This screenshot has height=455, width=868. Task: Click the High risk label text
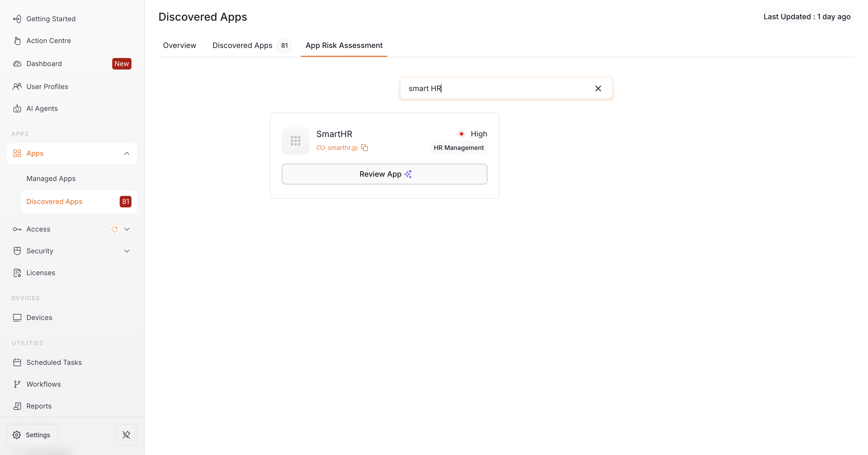tap(479, 134)
